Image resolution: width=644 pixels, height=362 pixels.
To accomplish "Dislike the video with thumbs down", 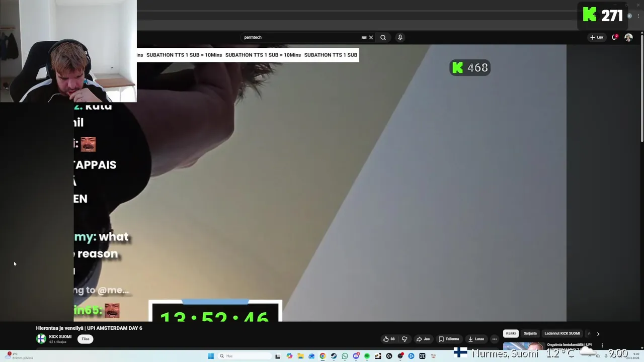I will [405, 339].
